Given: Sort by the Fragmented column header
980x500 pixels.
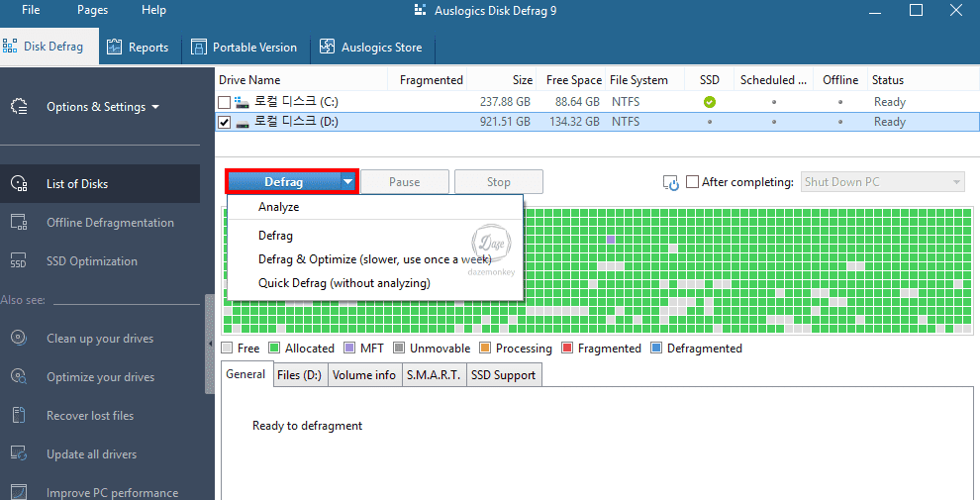Looking at the screenshot, I should click(428, 80).
